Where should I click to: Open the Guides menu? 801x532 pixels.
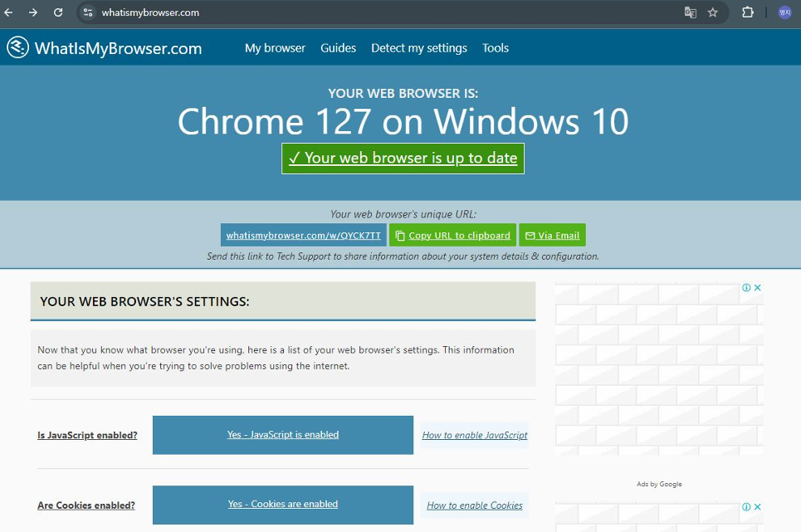[x=338, y=48]
